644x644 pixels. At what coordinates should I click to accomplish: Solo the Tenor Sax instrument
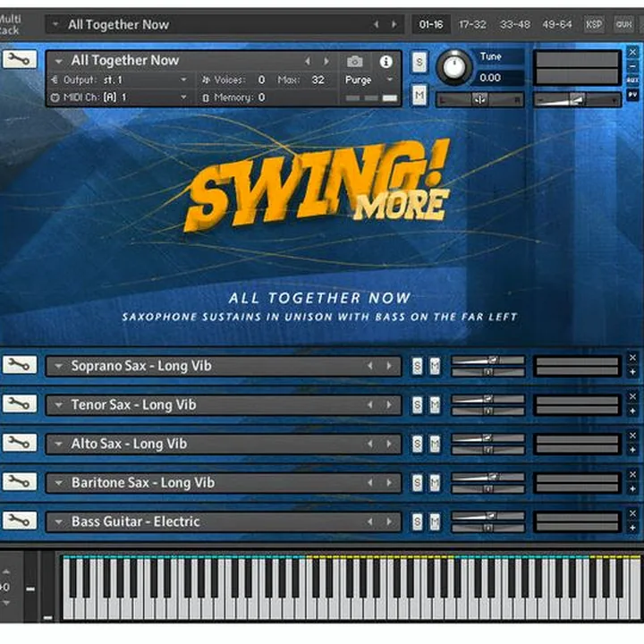(x=417, y=405)
